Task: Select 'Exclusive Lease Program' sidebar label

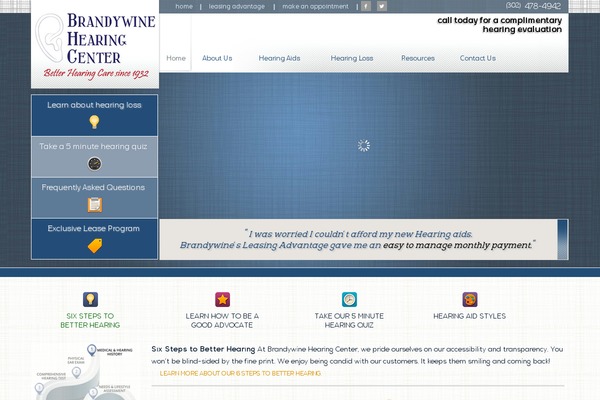Action: (93, 229)
